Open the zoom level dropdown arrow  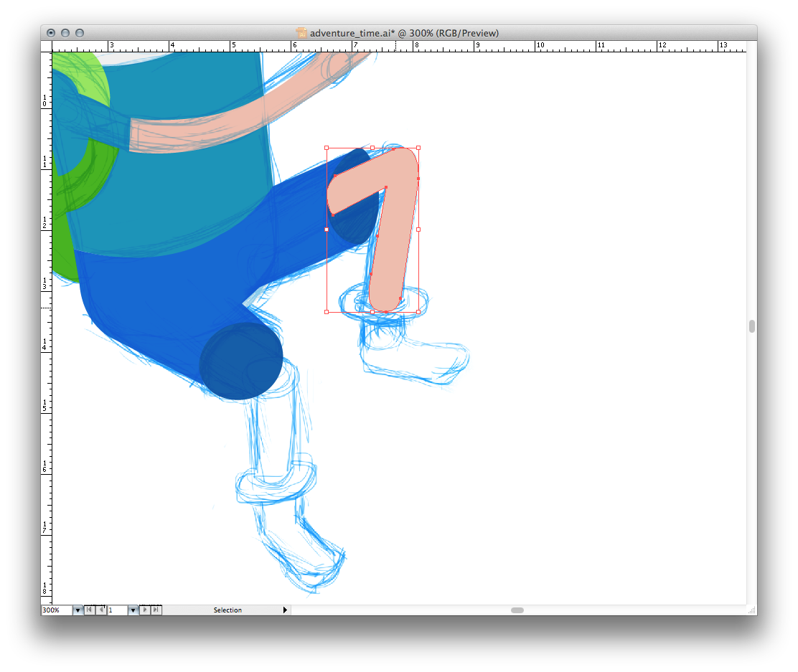[78, 610]
